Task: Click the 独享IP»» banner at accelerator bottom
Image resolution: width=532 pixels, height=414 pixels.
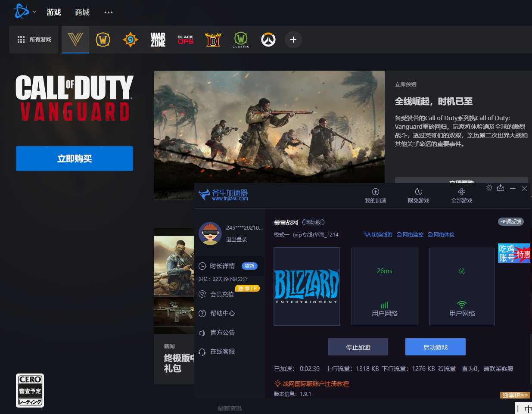Action: 515,395
